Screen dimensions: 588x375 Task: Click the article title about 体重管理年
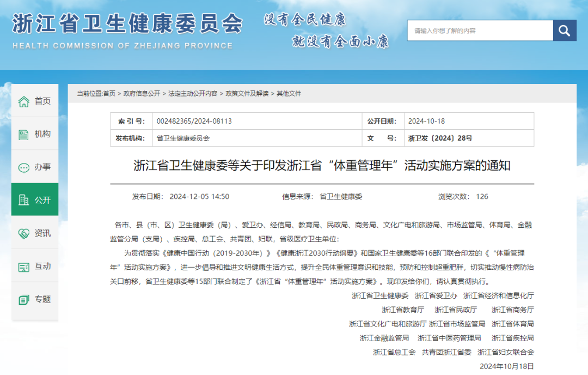coord(322,166)
